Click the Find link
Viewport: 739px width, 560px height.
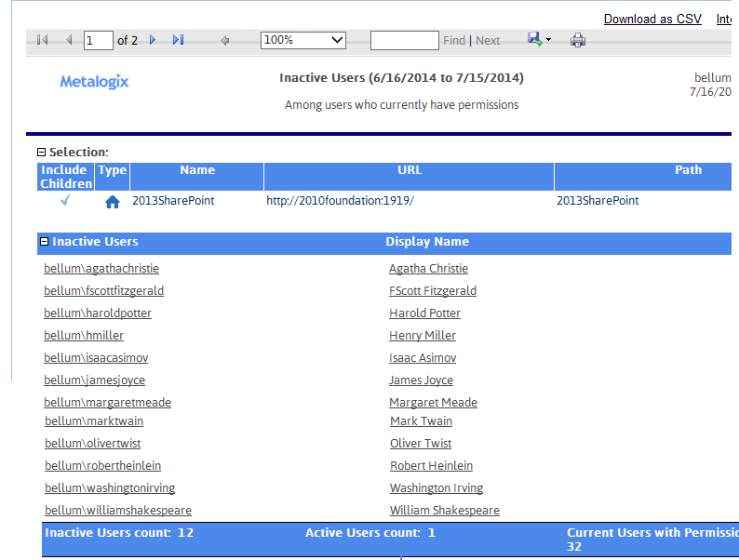[454, 41]
